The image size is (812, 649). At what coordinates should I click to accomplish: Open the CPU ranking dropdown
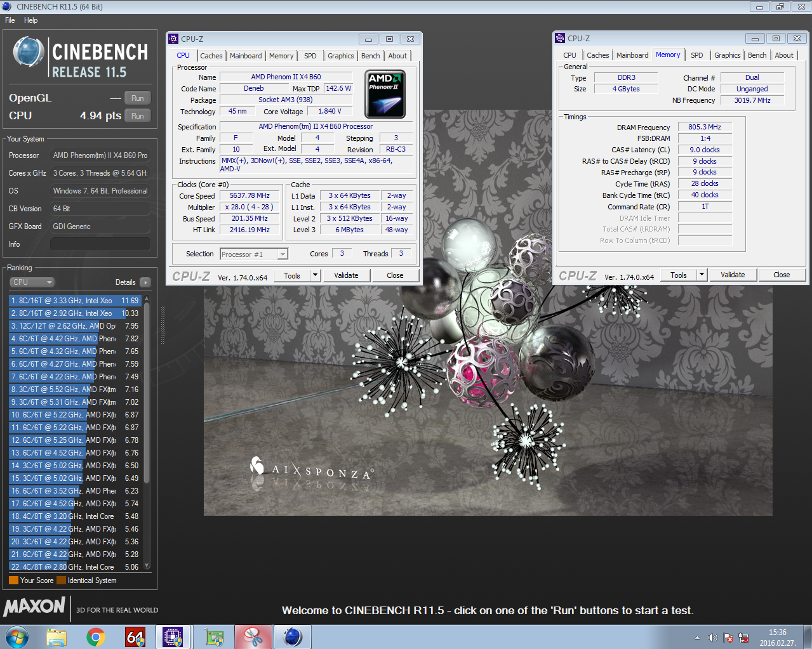pos(32,282)
